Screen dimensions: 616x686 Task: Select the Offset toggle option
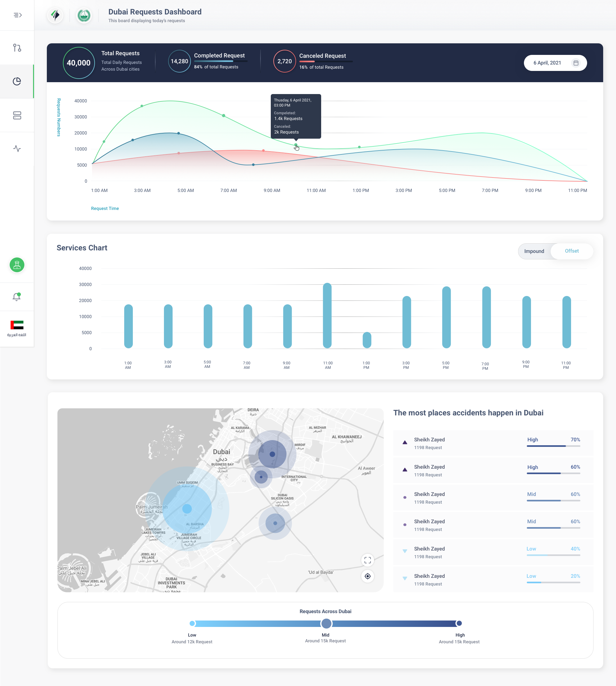pos(572,251)
